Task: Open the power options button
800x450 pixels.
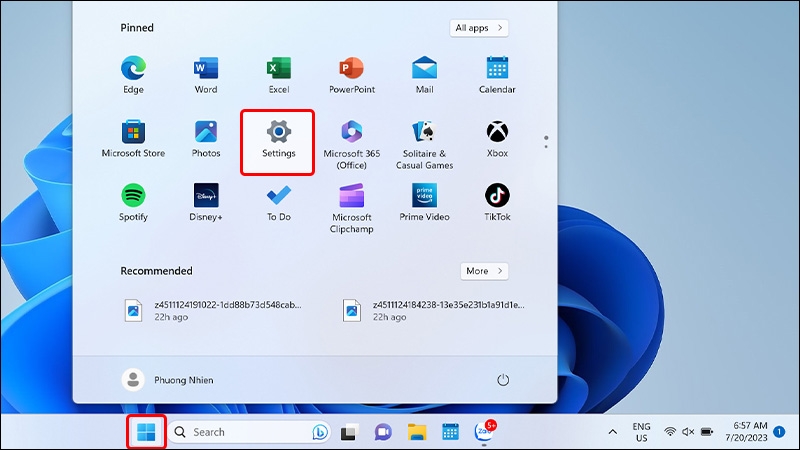Action: (x=503, y=380)
